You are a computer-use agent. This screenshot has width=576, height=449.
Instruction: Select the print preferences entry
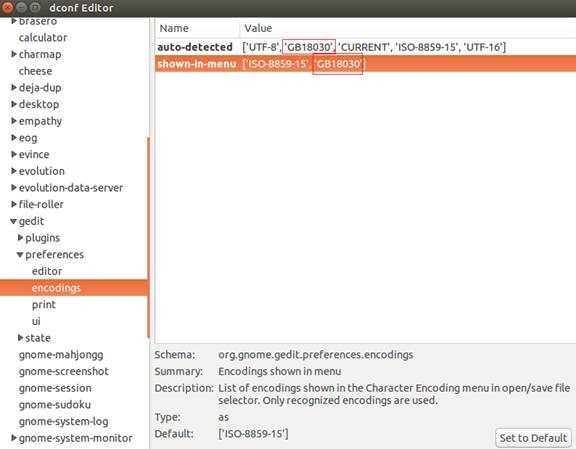44,305
